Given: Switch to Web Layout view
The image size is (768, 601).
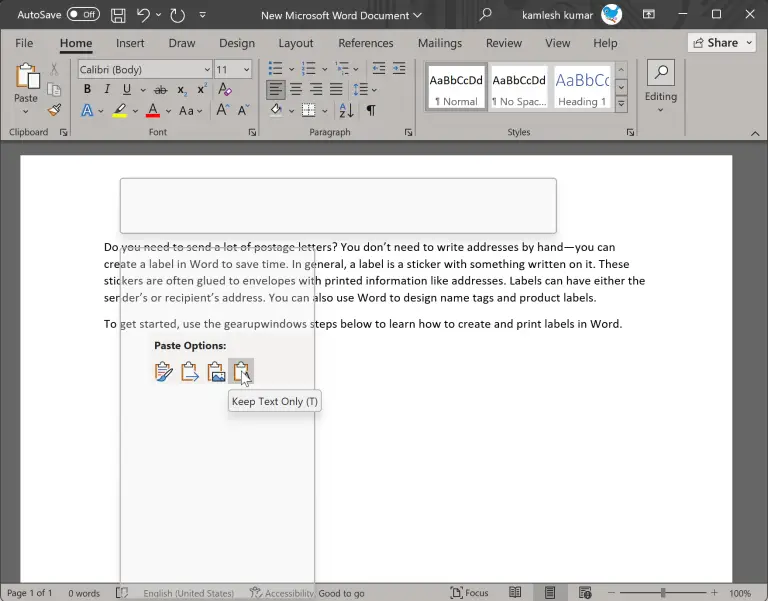Looking at the screenshot, I should [585, 592].
